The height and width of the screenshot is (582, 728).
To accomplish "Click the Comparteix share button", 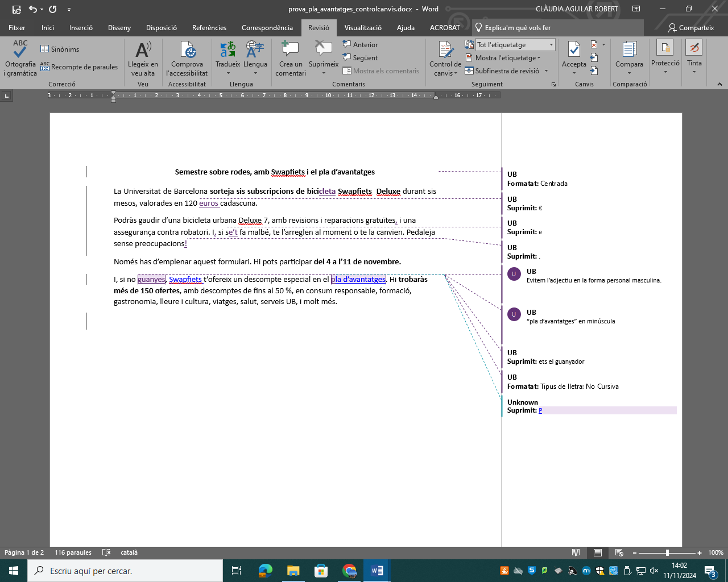I will [691, 28].
